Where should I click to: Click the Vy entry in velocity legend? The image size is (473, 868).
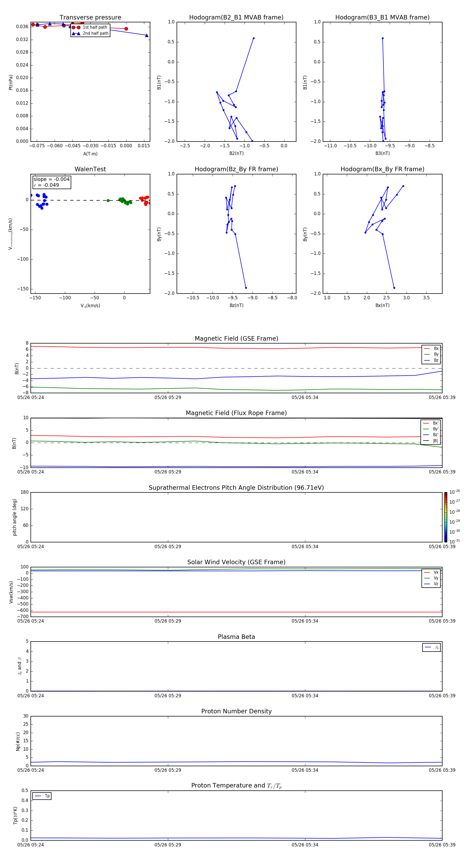pos(431,578)
